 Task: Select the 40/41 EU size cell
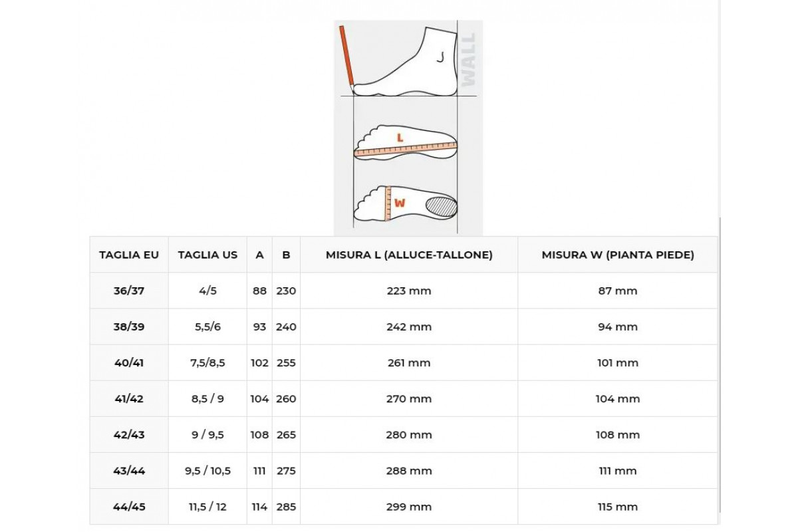pos(129,362)
